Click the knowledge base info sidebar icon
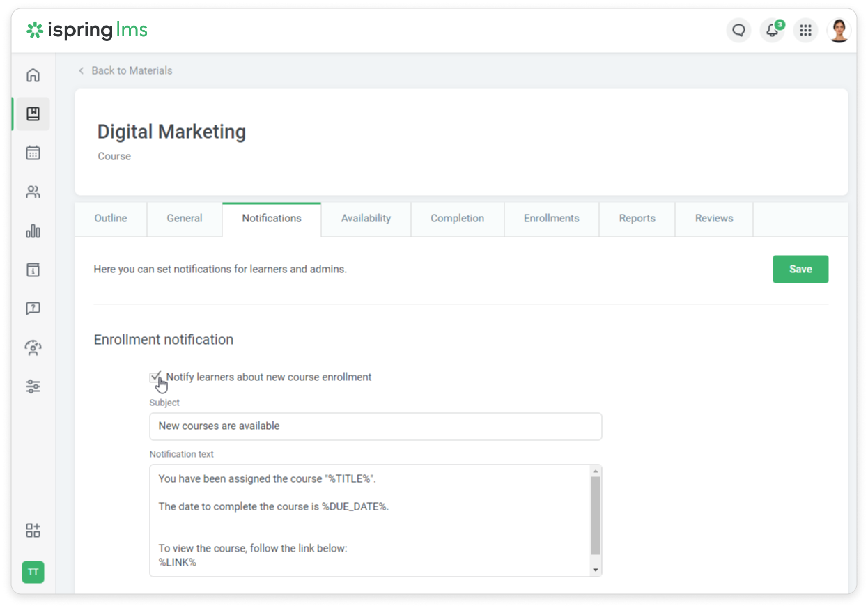This screenshot has width=868, height=608. pyautogui.click(x=33, y=270)
